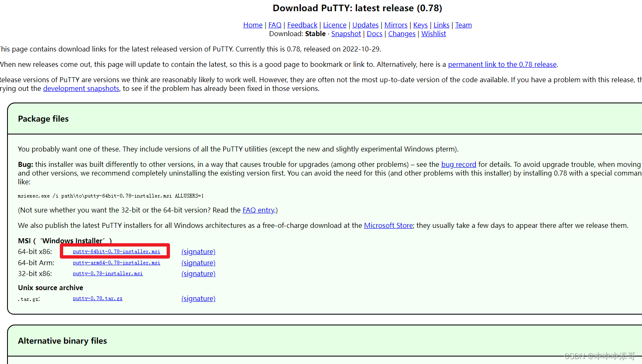Download putty-arm64-0.78-installer.msi
Image resolution: width=642 pixels, height=364 pixels.
point(116,263)
